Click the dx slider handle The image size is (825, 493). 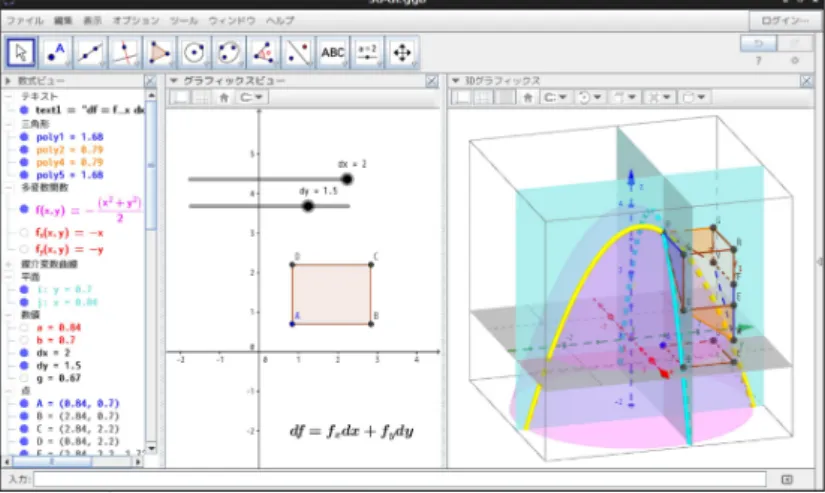pos(346,179)
